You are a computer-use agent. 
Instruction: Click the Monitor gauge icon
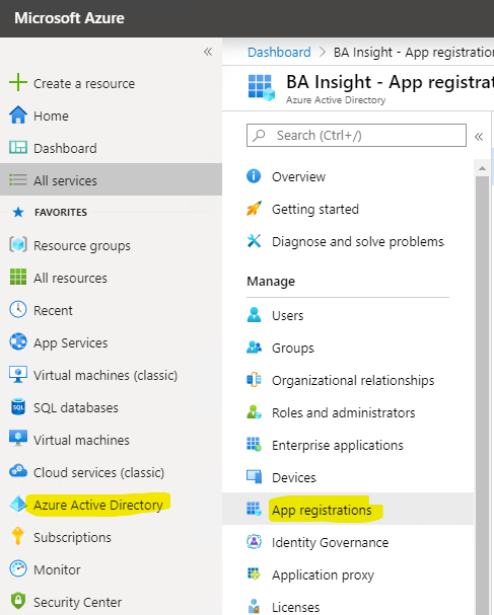tap(18, 569)
